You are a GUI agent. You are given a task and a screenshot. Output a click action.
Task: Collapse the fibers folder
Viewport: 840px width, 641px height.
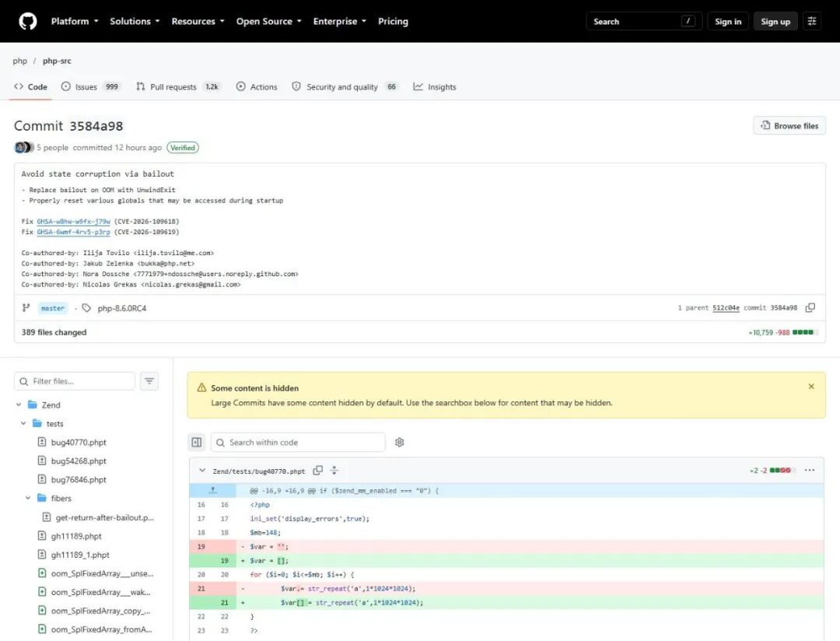coord(28,498)
